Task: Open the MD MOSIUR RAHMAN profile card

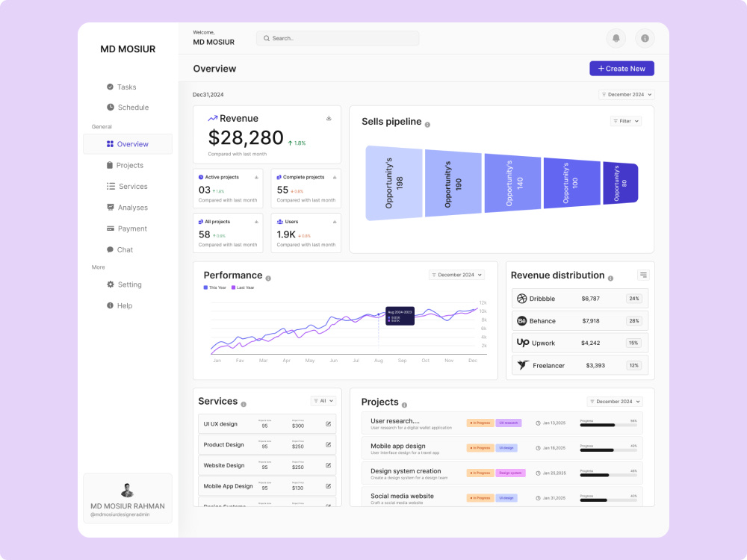Action: point(128,498)
